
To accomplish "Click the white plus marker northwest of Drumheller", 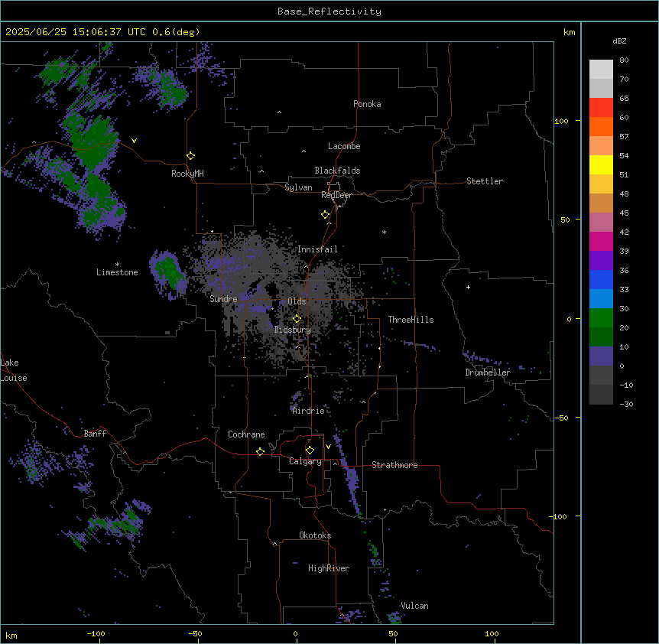I will [x=468, y=287].
